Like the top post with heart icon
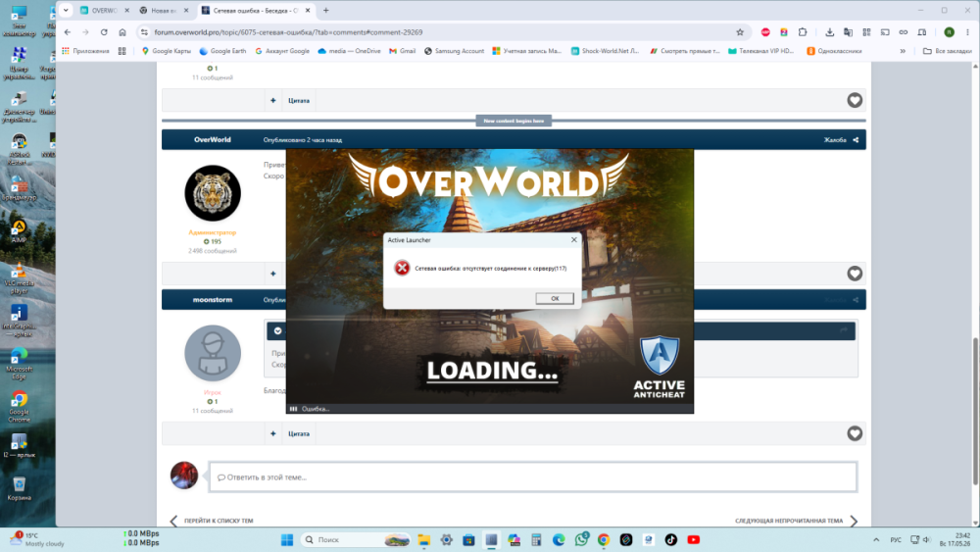 [x=855, y=100]
